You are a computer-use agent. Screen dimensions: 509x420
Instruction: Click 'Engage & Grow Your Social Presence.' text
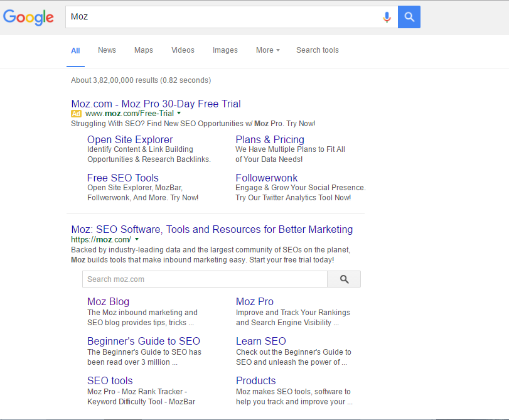point(301,188)
